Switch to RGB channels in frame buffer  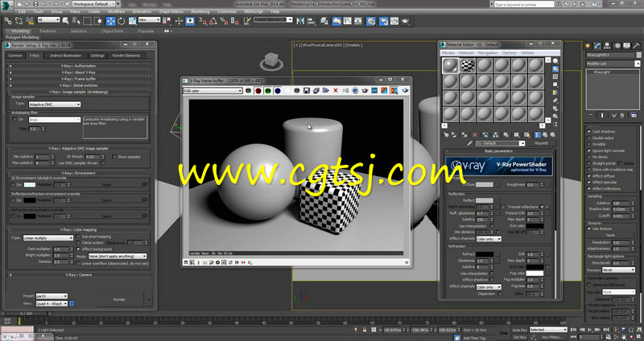[249, 91]
